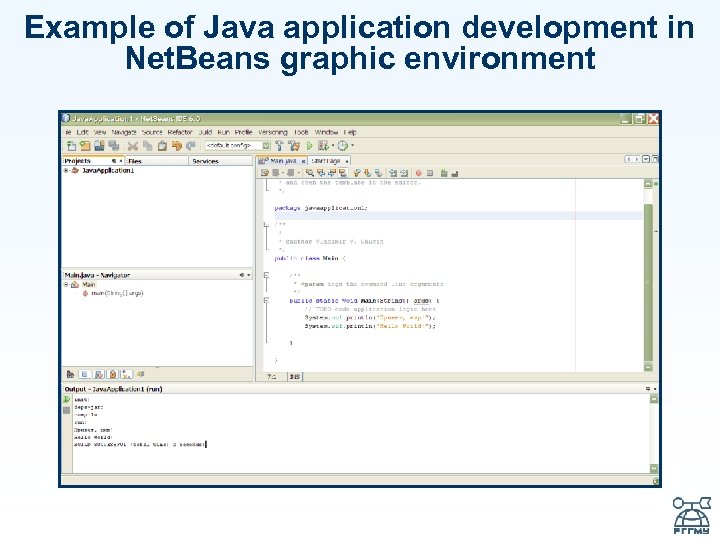
Task: Re-run the build with Output green arrow
Action: pos(67,399)
